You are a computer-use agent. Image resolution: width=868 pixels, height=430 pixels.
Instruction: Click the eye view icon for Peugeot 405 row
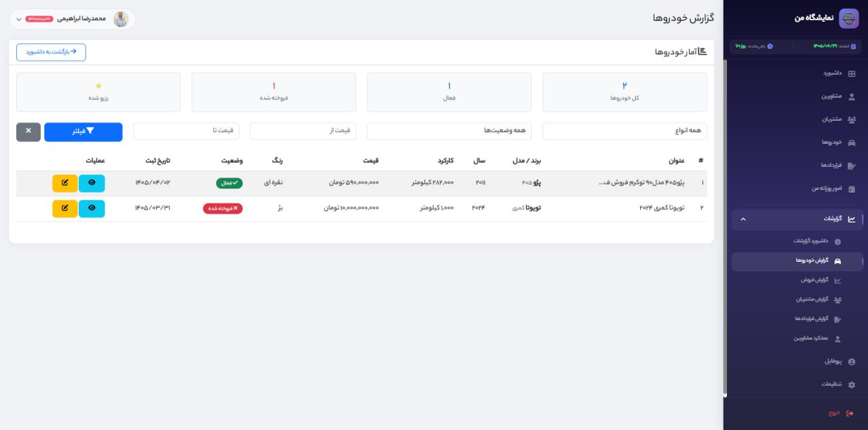point(92,183)
